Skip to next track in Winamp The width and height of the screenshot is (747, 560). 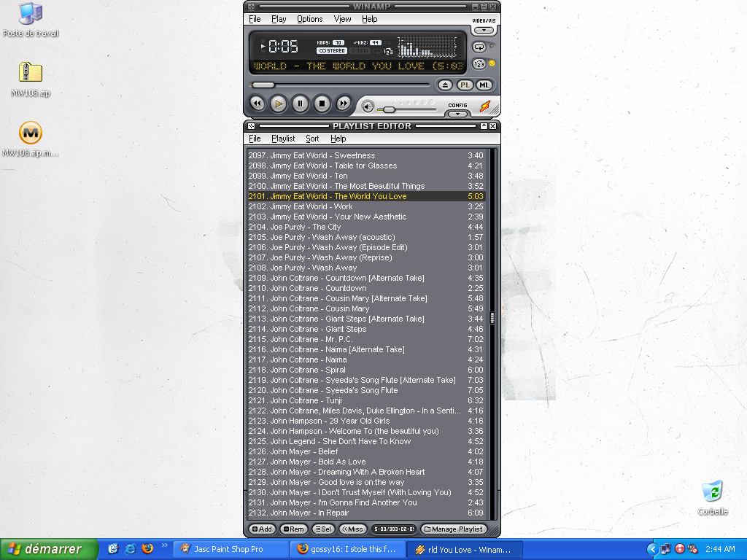coord(344,104)
